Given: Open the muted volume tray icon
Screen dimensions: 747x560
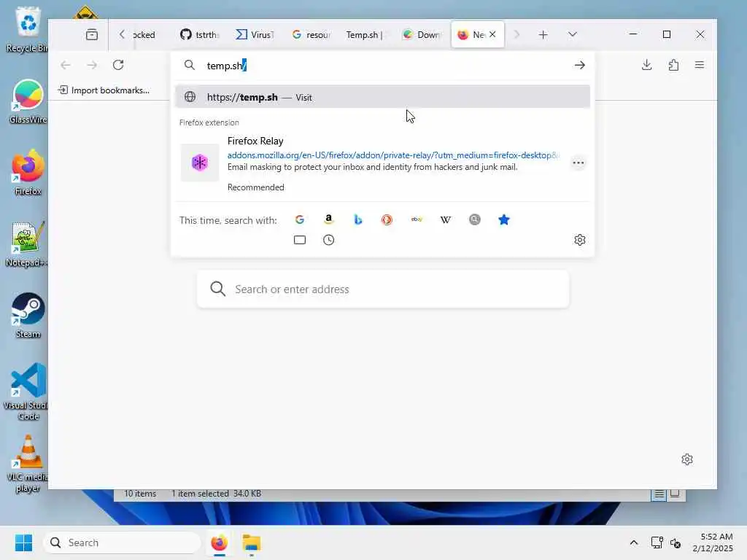Looking at the screenshot, I should [675, 542].
